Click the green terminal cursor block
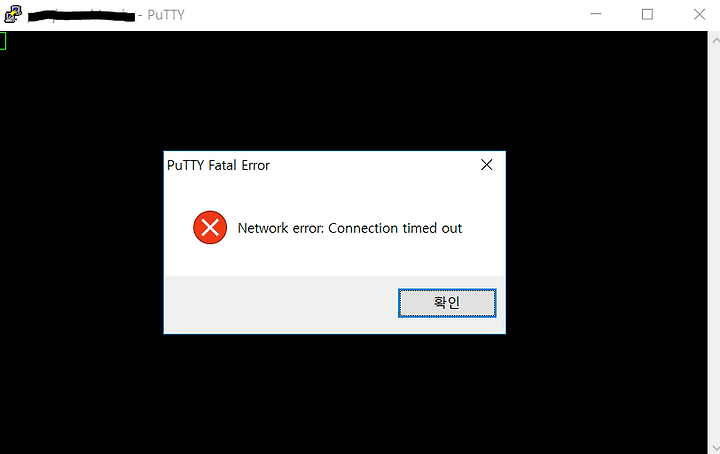Screen dimensions: 720x454 click(x=3, y=41)
